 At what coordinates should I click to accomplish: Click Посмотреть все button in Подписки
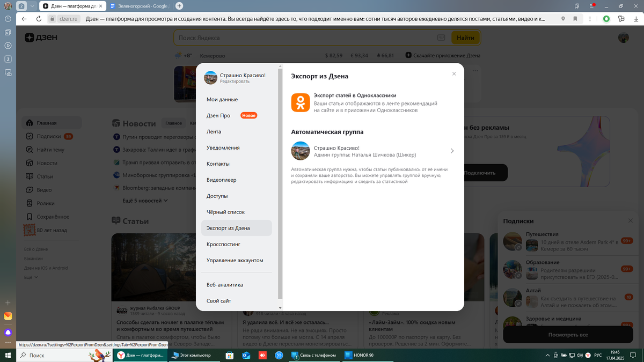(568, 335)
